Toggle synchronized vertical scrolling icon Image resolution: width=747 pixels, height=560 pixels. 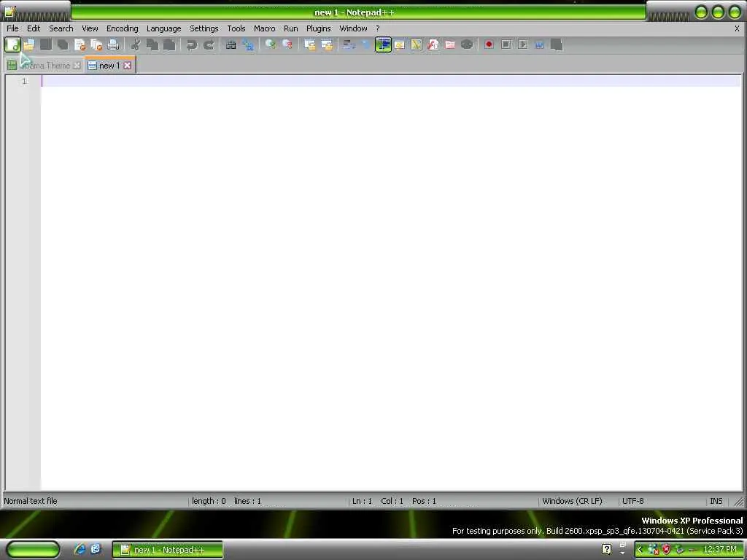coord(309,44)
